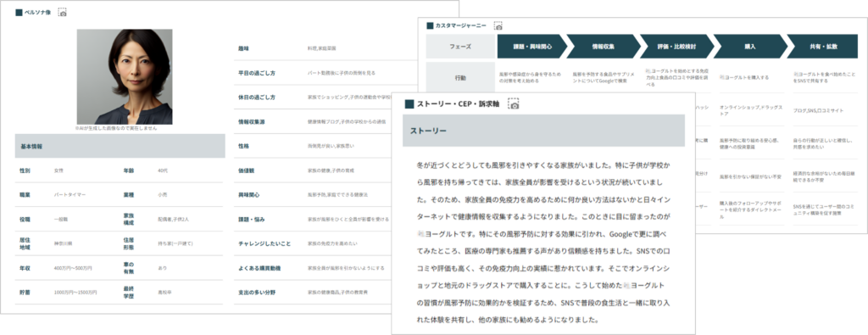Click the 風邪や感染症から身を守る action cell
This screenshot has width=868, height=335.
530,77
